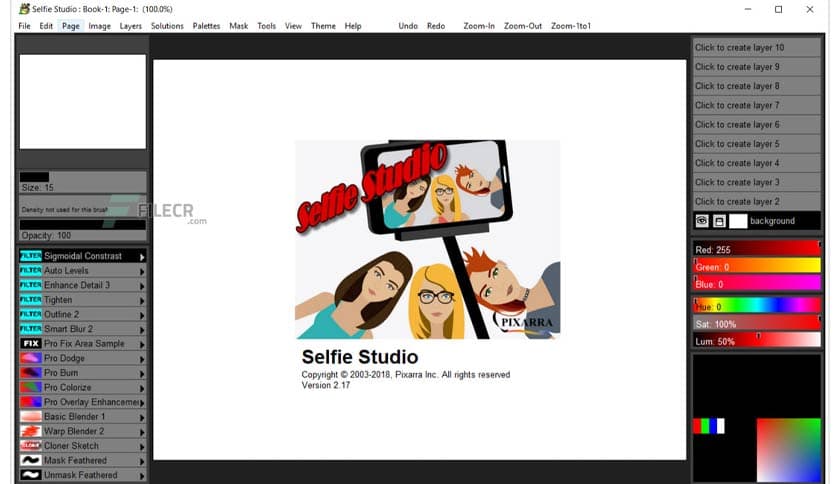Expand Tighten brush options arrow
The width and height of the screenshot is (836, 484).
142,301
